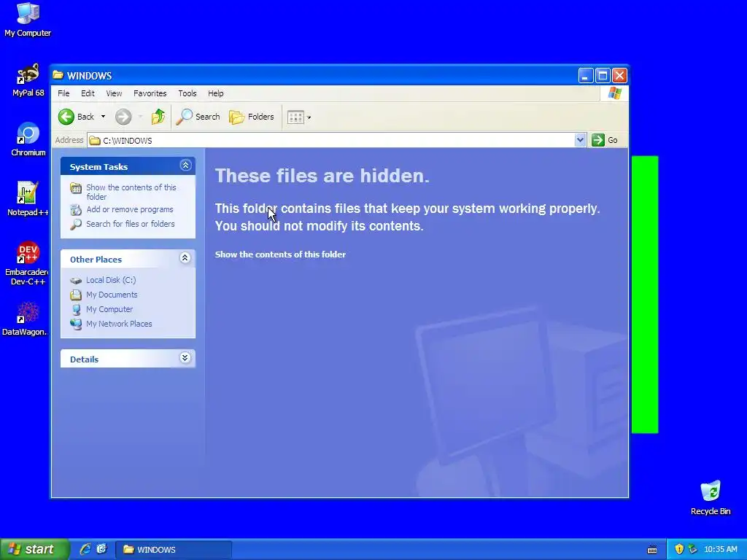
Task: Select Search for files or folders
Action: click(x=130, y=224)
